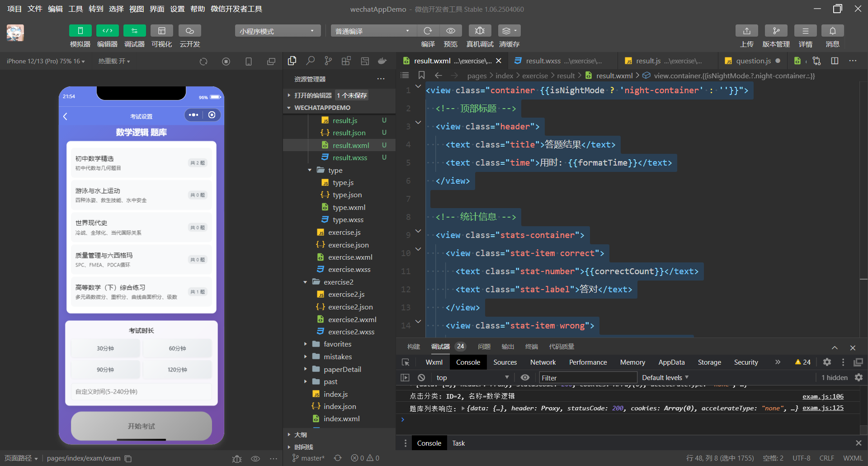Image resolution: width=868 pixels, height=466 pixels.
Task: Open resource manager more options
Action: click(x=381, y=79)
